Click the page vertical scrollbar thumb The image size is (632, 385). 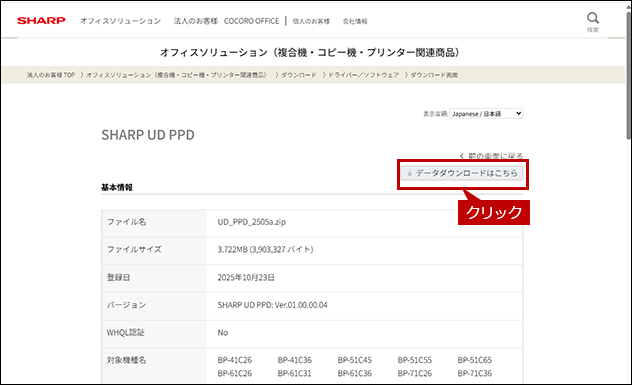[628, 75]
